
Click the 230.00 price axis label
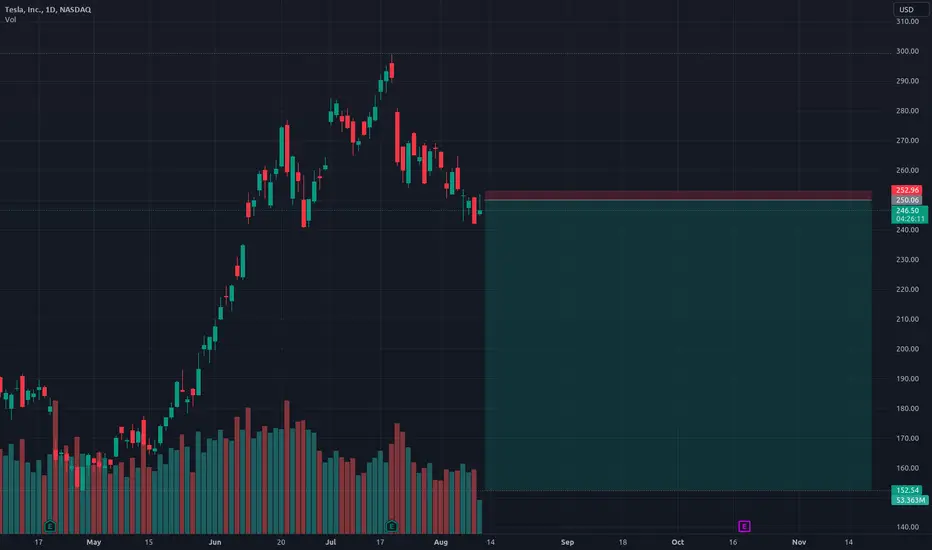[x=908, y=259]
